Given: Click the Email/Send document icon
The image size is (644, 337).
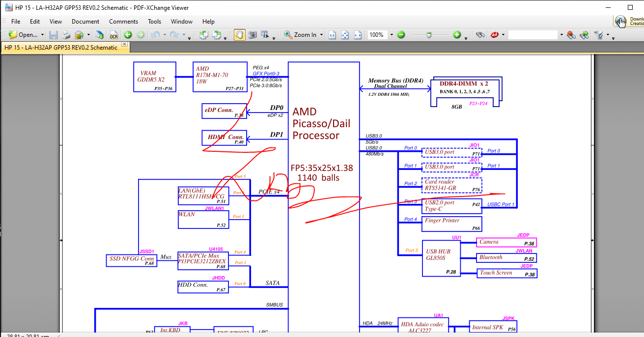Looking at the screenshot, I should [100, 35].
